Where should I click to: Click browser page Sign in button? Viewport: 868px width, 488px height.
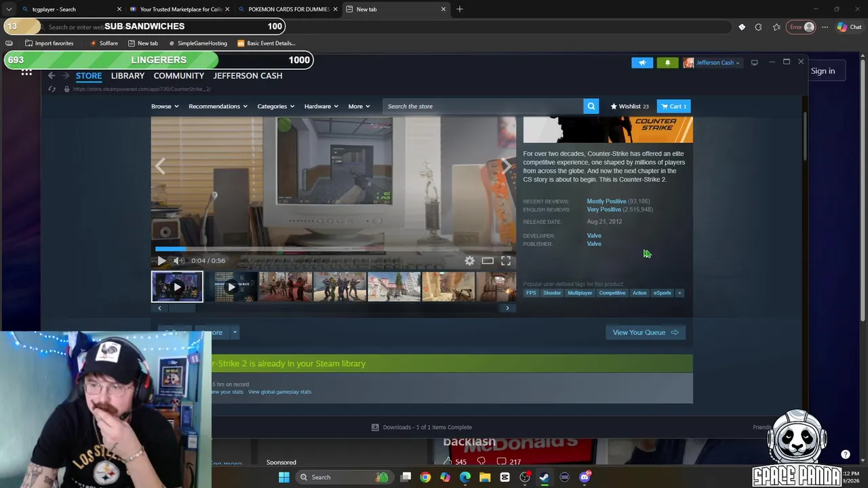(823, 71)
